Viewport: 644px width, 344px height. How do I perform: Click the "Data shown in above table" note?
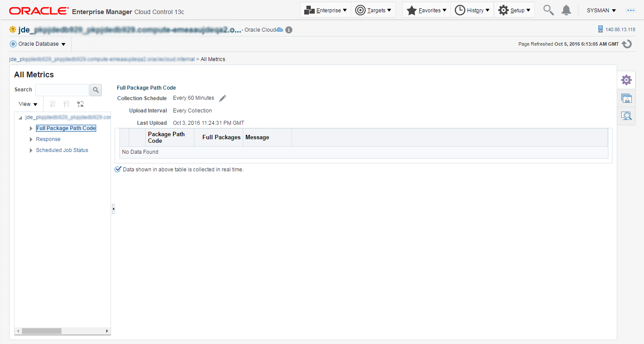pos(183,170)
